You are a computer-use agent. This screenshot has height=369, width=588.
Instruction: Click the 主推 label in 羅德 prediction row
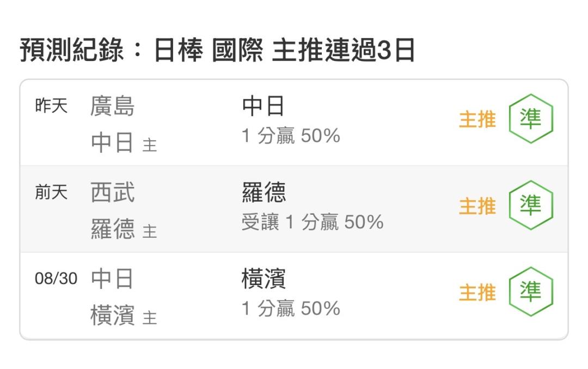477,205
